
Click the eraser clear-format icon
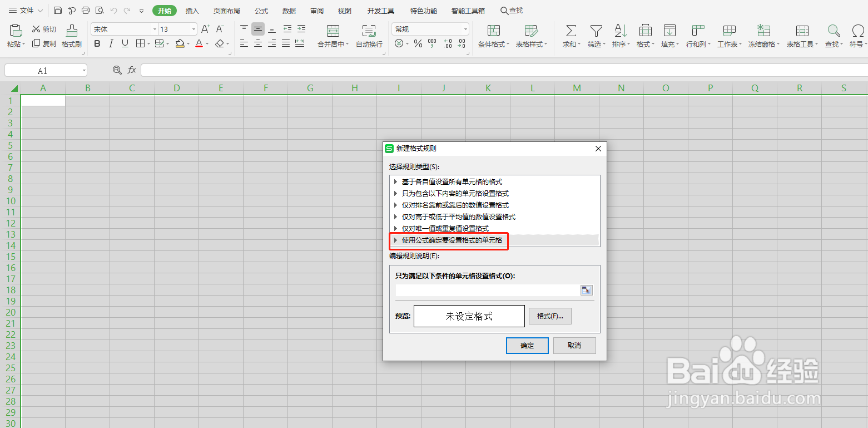point(220,43)
